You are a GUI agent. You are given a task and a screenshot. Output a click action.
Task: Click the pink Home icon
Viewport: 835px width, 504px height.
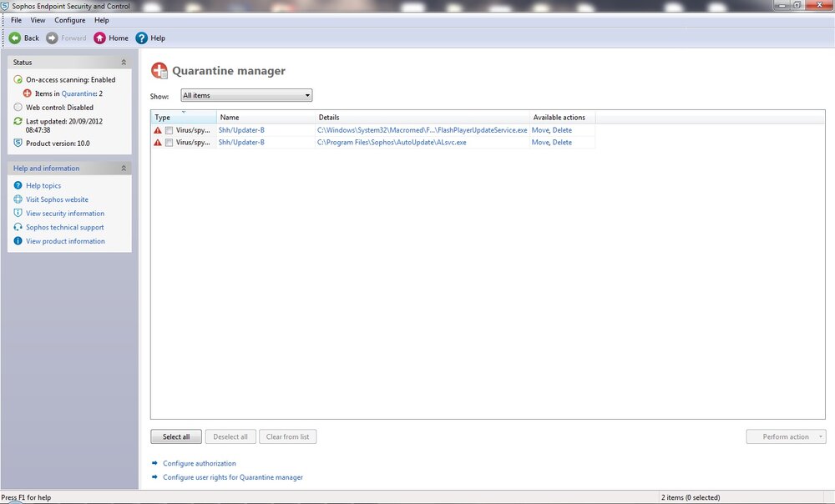click(x=99, y=38)
